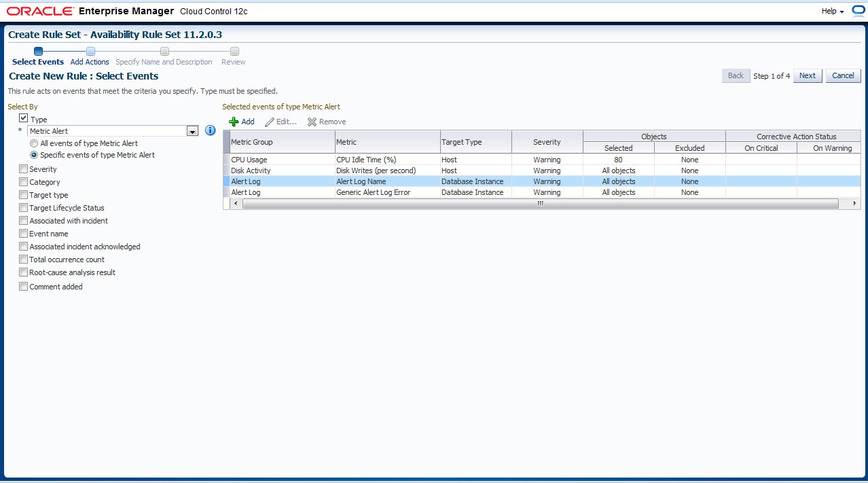Image resolution: width=868 pixels, height=483 pixels.
Task: Click the green plus Add icon
Action: click(x=234, y=122)
